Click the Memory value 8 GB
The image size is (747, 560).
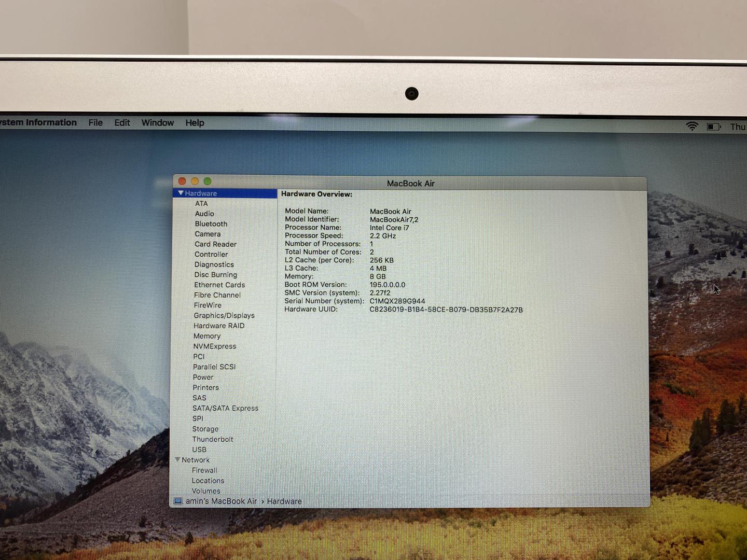pyautogui.click(x=378, y=276)
